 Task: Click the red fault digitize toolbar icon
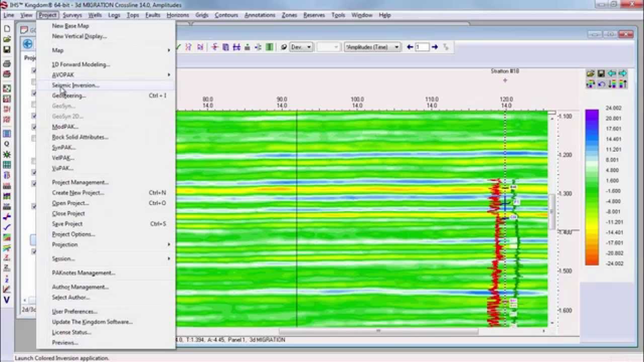215,47
